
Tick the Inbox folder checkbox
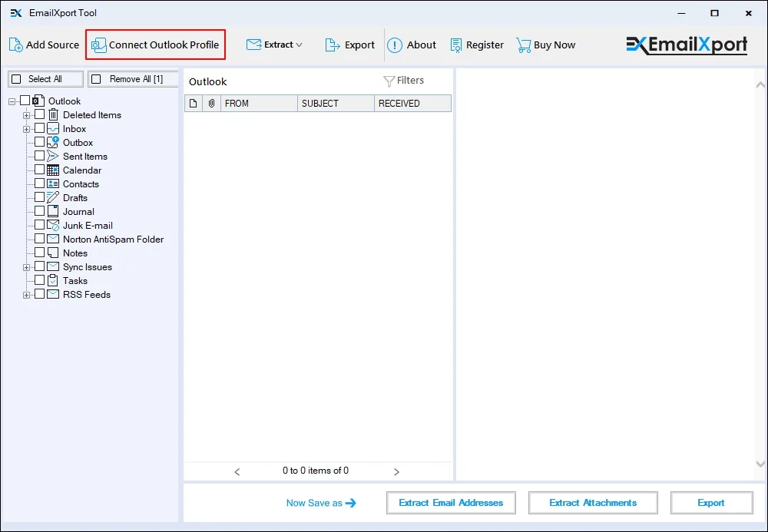pos(39,128)
